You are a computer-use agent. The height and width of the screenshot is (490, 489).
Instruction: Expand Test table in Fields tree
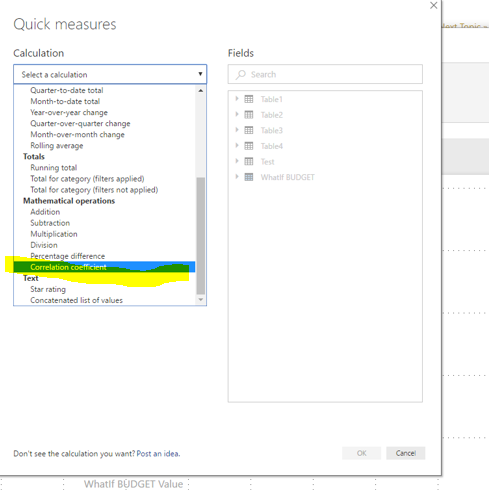click(x=237, y=161)
